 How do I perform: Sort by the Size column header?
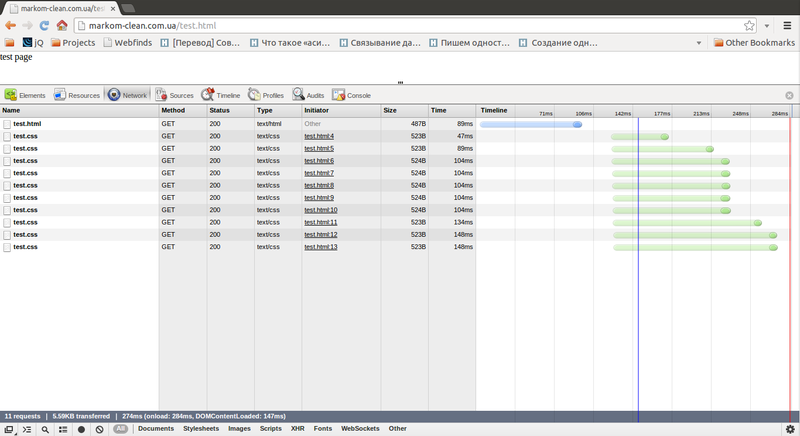click(405, 110)
